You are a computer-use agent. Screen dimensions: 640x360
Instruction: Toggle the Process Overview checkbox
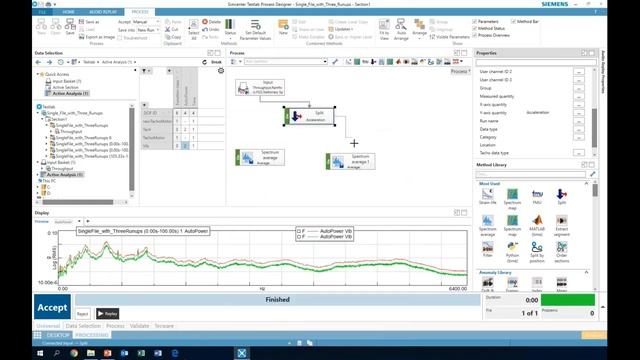[474, 35]
